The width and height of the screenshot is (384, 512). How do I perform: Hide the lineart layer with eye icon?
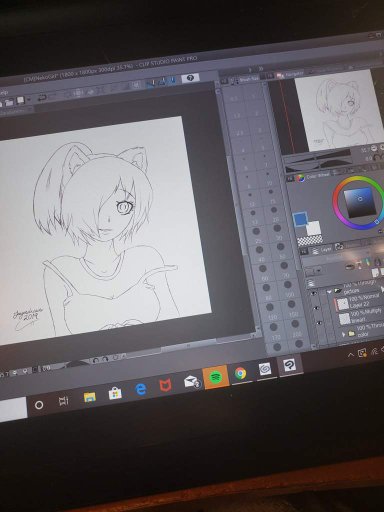click(x=319, y=323)
